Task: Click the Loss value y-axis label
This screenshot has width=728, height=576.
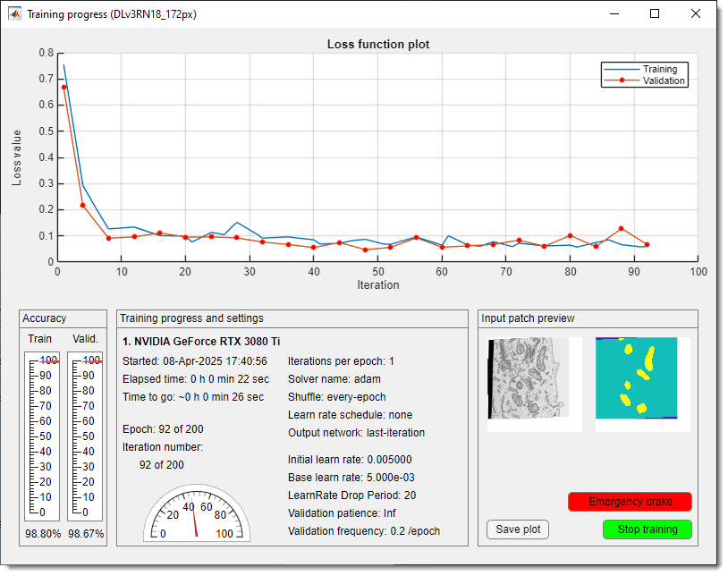Action: [17, 157]
